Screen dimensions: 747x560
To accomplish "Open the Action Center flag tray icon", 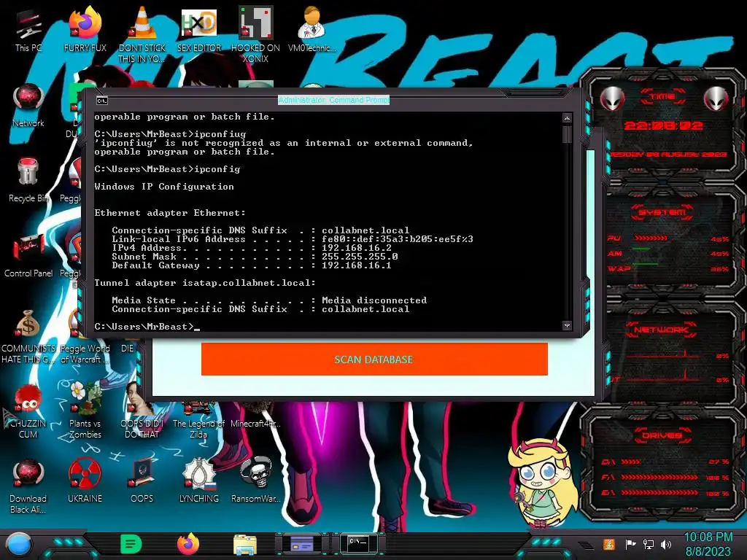I will (x=630, y=544).
